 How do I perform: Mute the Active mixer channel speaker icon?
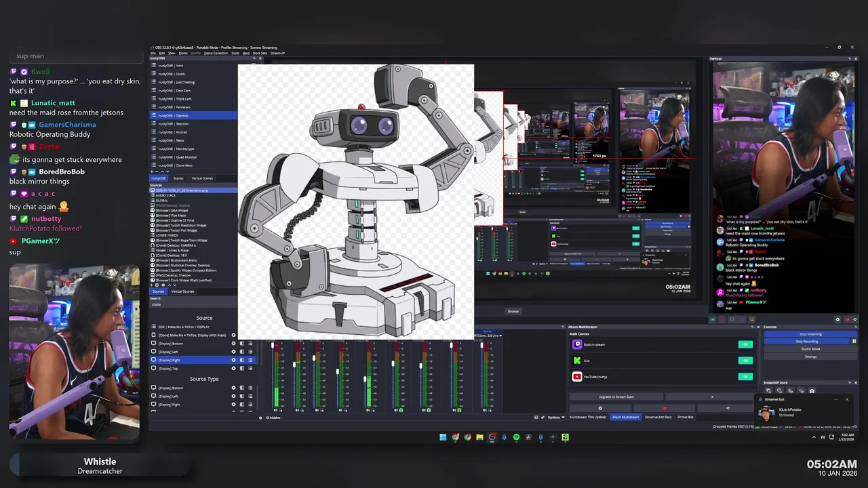(x=484, y=410)
